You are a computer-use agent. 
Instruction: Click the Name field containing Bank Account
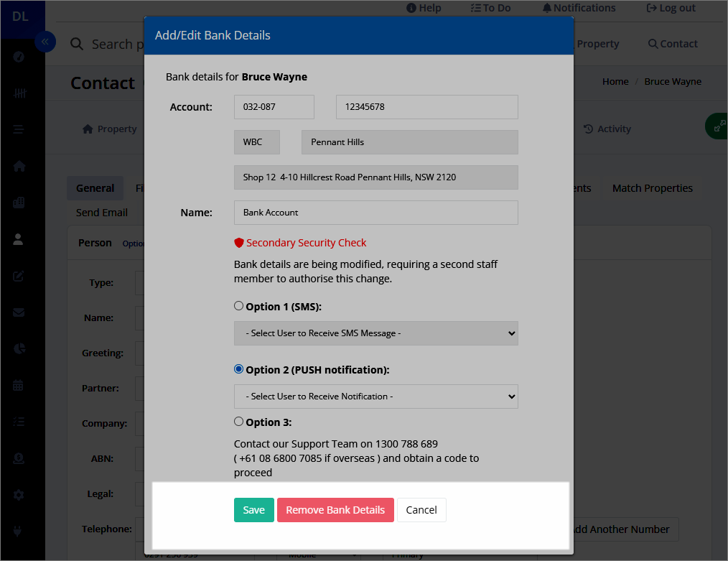(x=376, y=213)
